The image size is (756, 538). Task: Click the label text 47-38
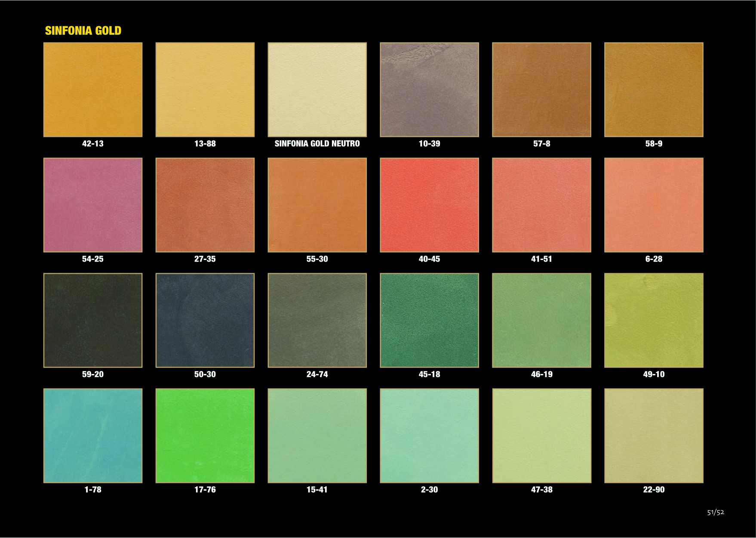[x=542, y=490]
